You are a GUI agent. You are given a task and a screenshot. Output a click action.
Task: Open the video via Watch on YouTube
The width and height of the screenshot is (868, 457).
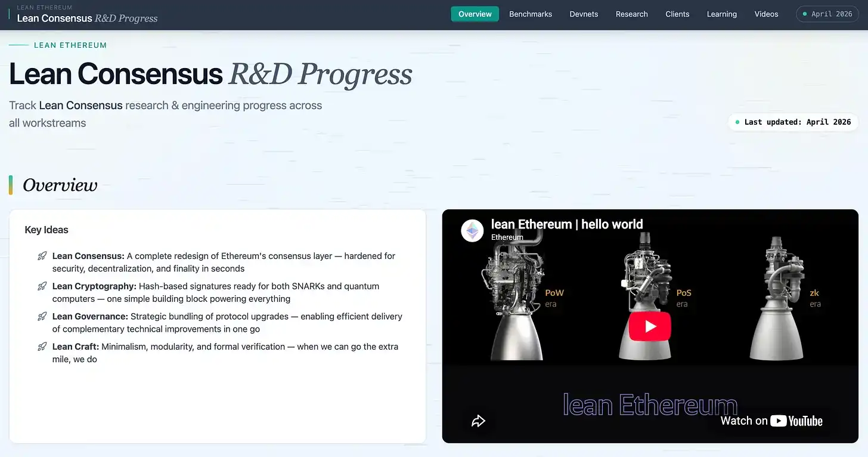point(771,421)
